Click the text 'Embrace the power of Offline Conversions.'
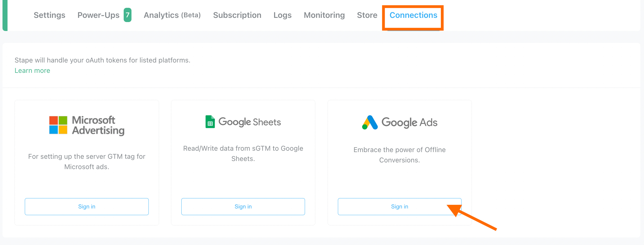Screen dimensions: 644x245 (400, 155)
